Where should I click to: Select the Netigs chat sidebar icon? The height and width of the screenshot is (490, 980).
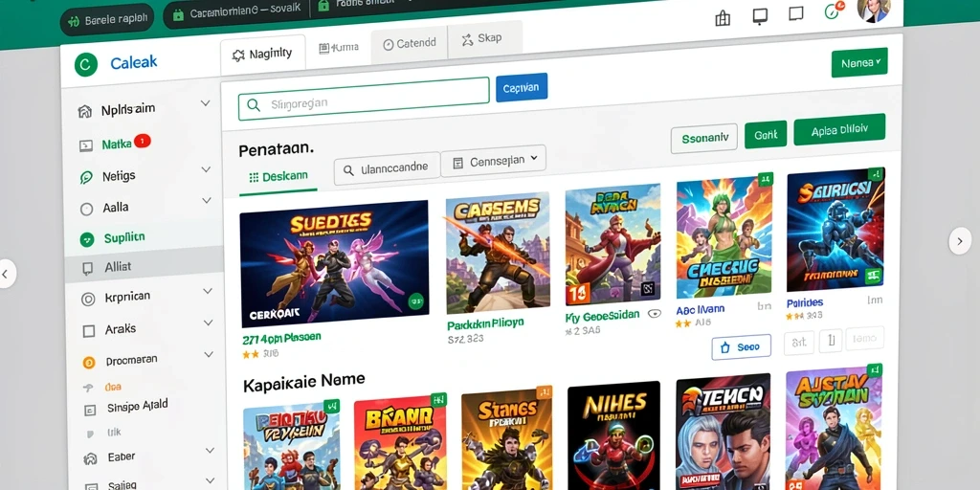click(x=86, y=177)
